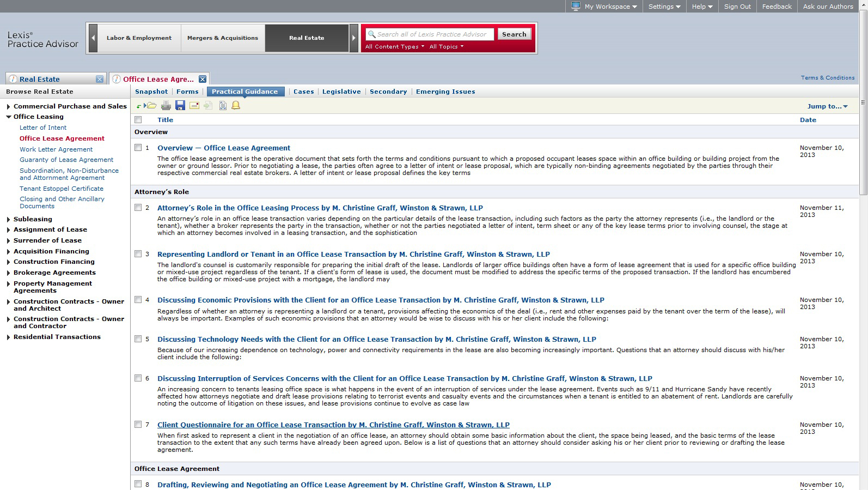868x490 pixels.
Task: Click the envelope email icon
Action: point(194,106)
